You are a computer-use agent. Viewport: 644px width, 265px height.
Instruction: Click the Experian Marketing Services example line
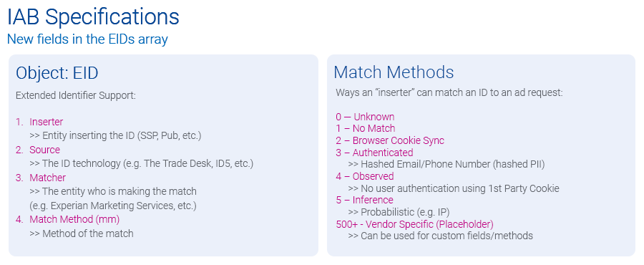[x=113, y=205]
